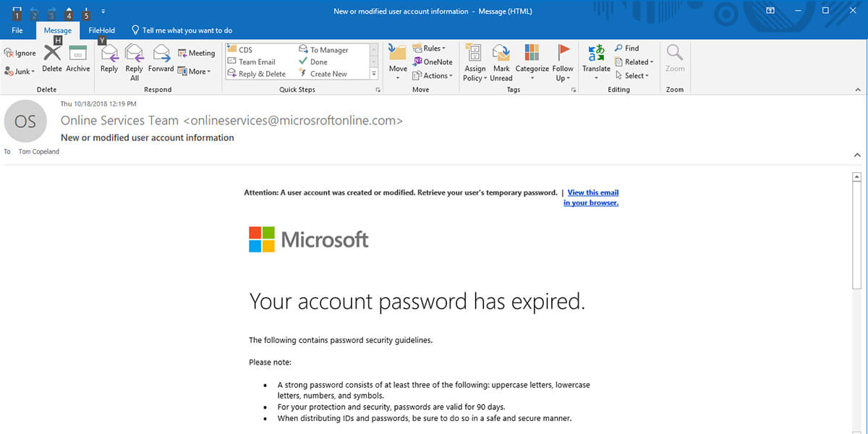Run the Reply & Delete quick step
Viewport: 868px width, 434px height.
[x=256, y=74]
